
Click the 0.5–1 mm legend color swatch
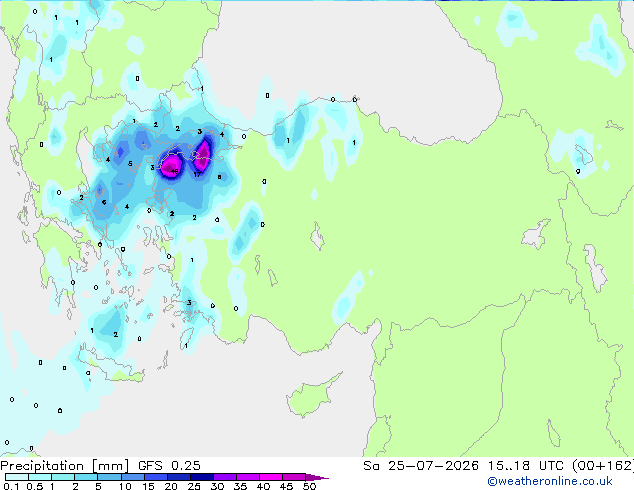tap(40, 477)
